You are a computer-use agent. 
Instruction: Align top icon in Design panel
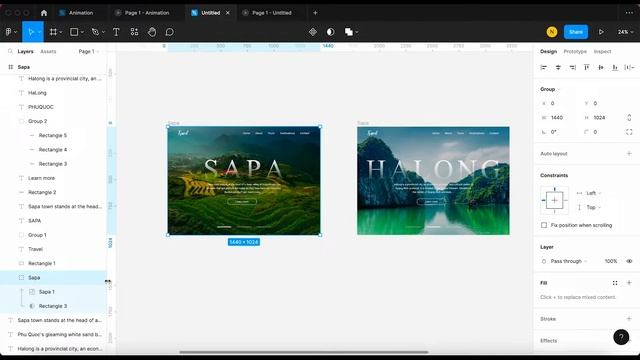[587, 67]
